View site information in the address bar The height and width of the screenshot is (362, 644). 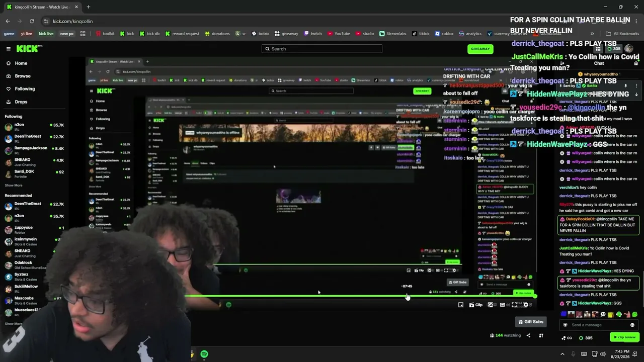tap(46, 21)
